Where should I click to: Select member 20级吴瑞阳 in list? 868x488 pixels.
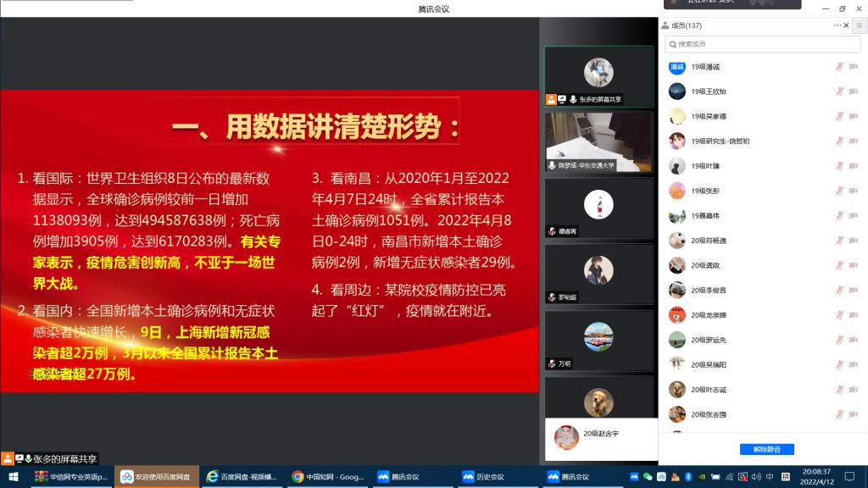(x=762, y=364)
